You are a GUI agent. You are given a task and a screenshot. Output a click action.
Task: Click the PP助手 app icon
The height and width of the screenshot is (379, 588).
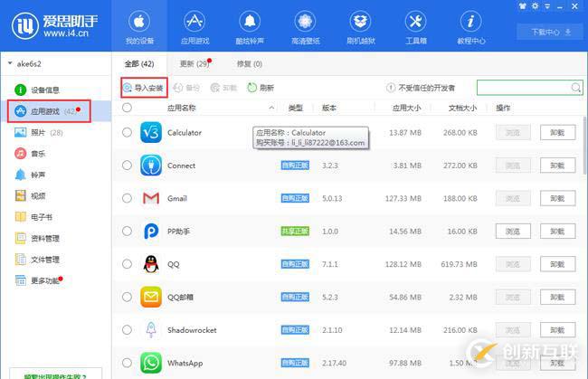151,232
